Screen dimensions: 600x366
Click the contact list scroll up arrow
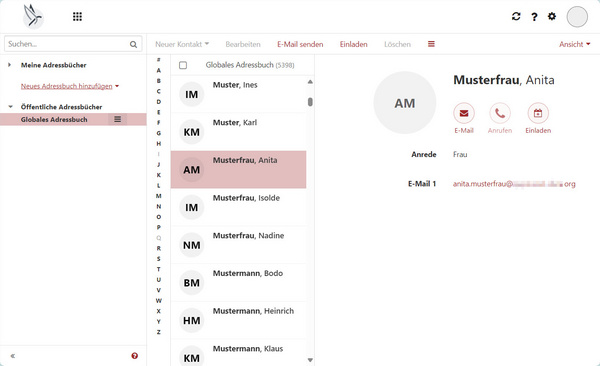pyautogui.click(x=310, y=82)
